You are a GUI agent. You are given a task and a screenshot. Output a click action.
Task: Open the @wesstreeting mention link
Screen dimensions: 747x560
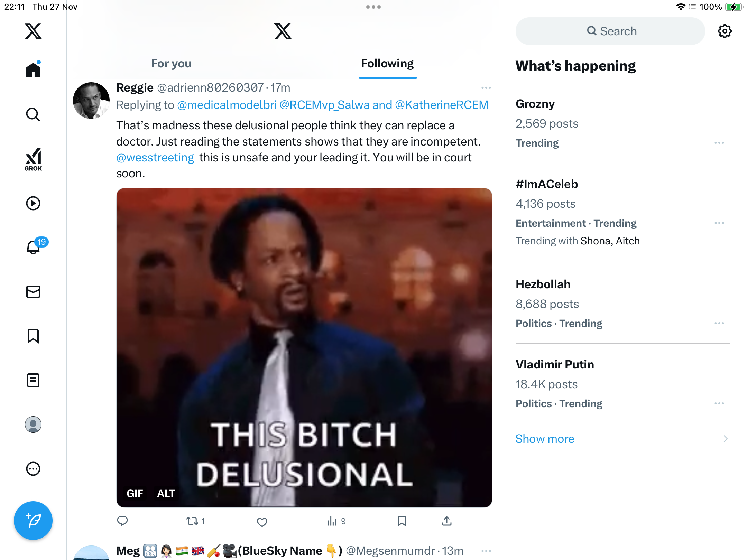click(155, 158)
